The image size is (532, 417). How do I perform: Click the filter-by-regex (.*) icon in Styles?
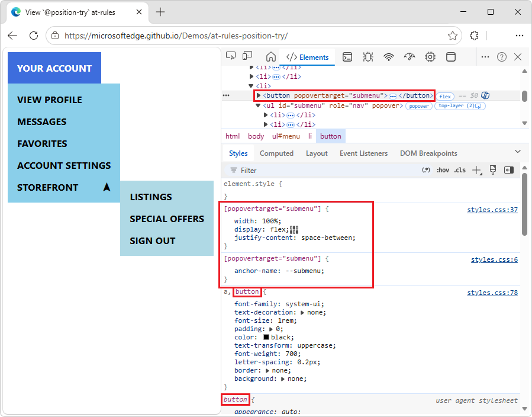426,170
